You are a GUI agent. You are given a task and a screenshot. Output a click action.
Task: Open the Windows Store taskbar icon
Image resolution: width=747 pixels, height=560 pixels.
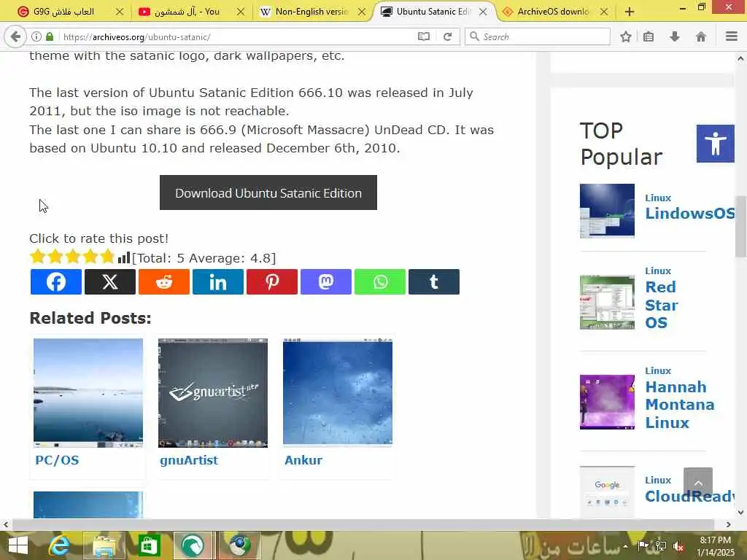[x=149, y=545]
